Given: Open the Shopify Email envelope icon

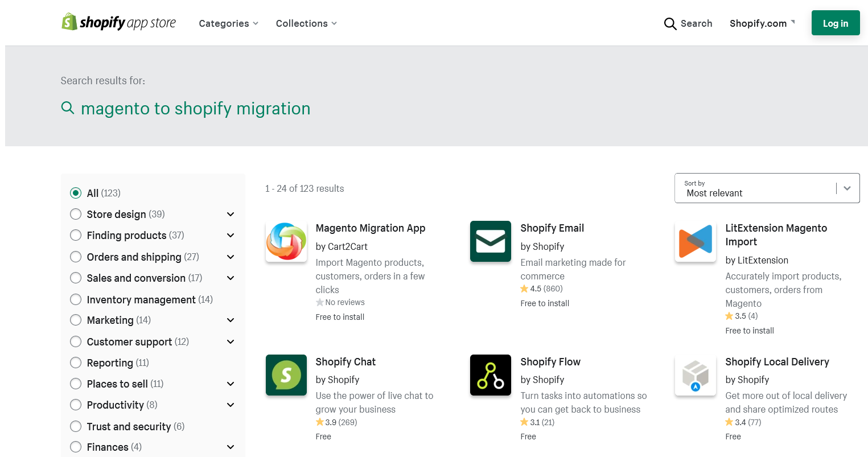Looking at the screenshot, I should 491,241.
